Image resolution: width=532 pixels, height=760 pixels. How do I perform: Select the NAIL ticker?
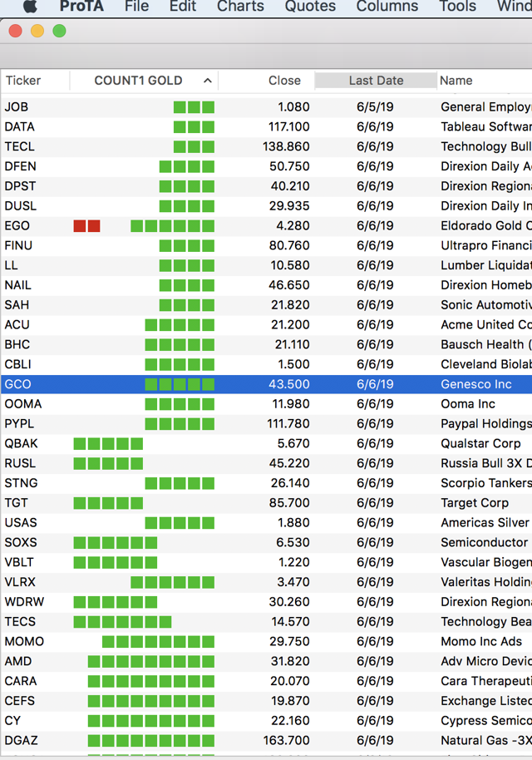(x=18, y=285)
